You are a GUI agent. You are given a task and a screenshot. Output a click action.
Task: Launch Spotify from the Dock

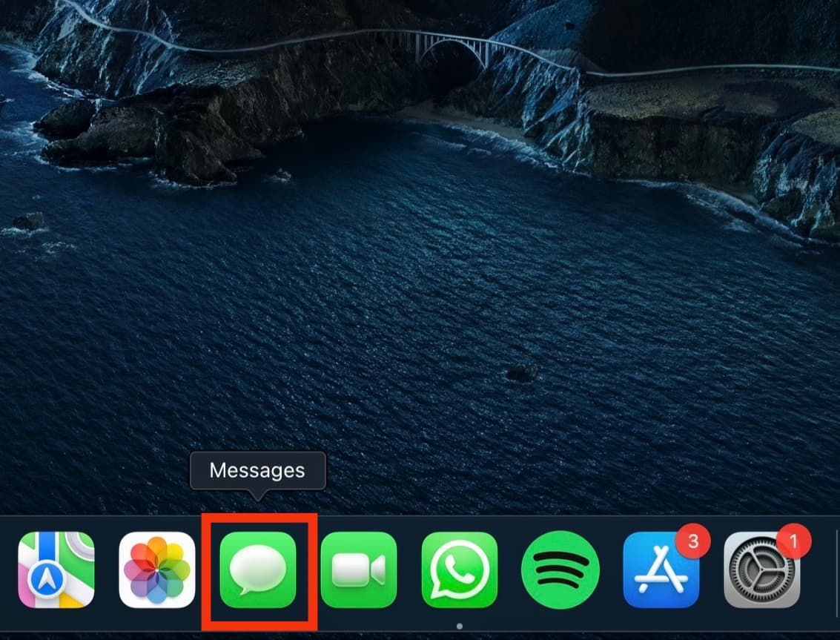point(560,570)
